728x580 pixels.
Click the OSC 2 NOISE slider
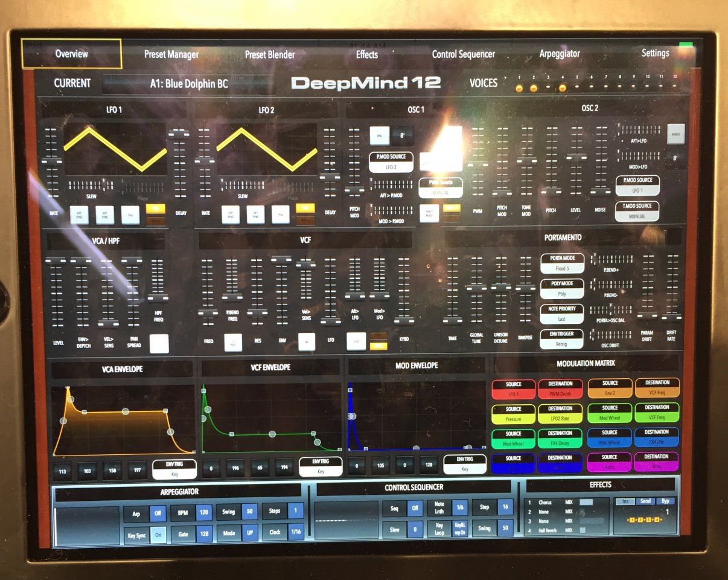600,160
